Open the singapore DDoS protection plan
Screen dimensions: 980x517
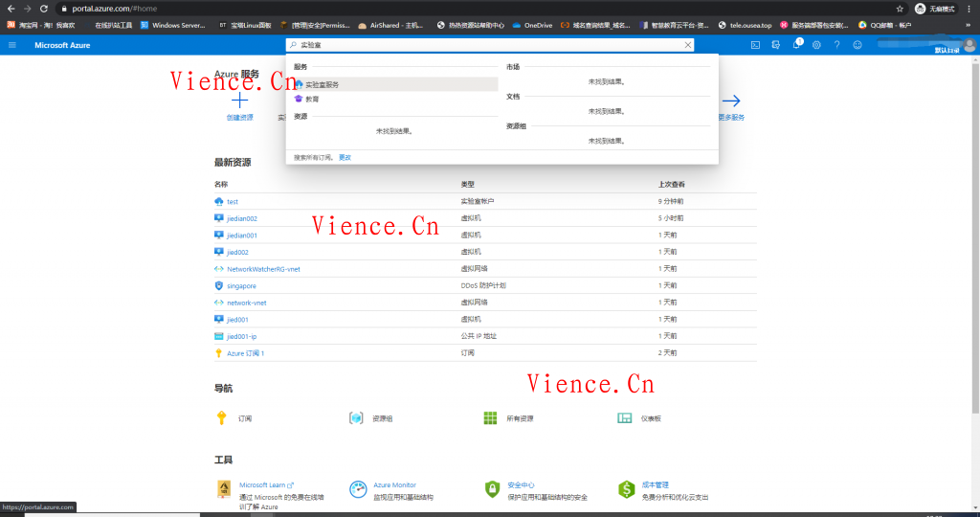[241, 285]
